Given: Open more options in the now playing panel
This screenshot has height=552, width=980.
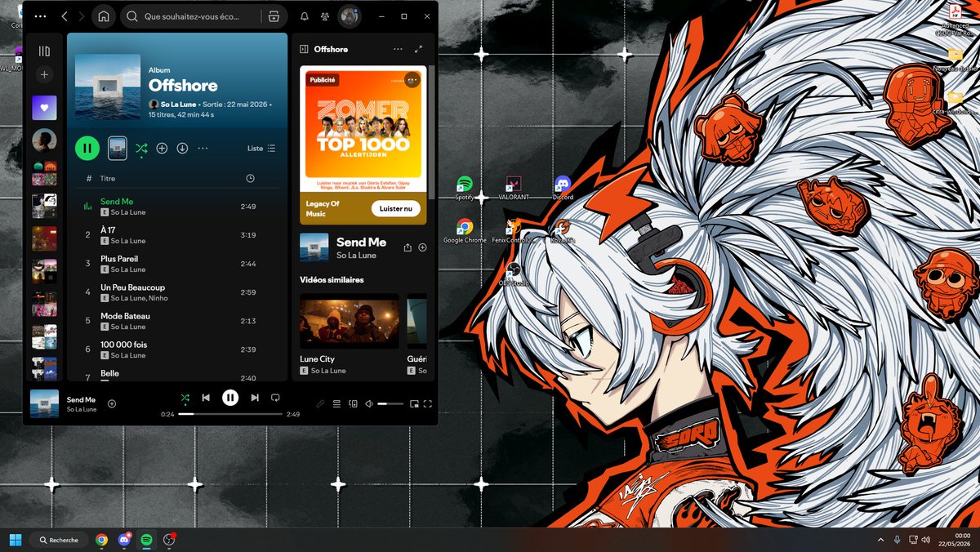Looking at the screenshot, I should 398,49.
